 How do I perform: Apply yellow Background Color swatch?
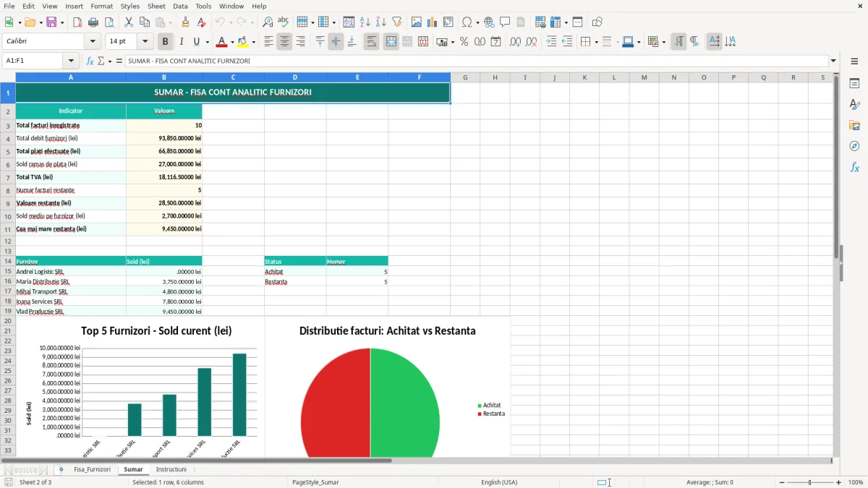[x=243, y=42]
